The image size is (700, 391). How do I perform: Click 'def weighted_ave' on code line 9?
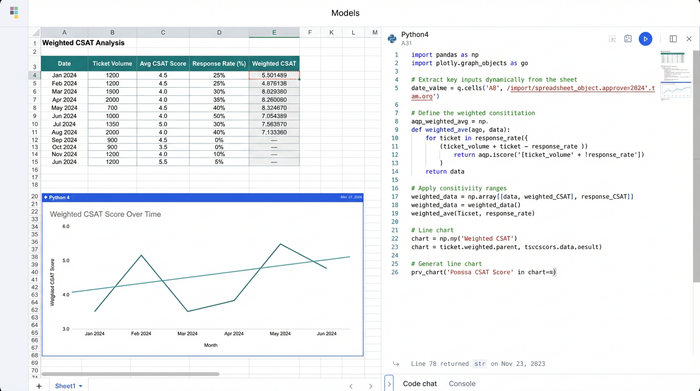click(438, 129)
